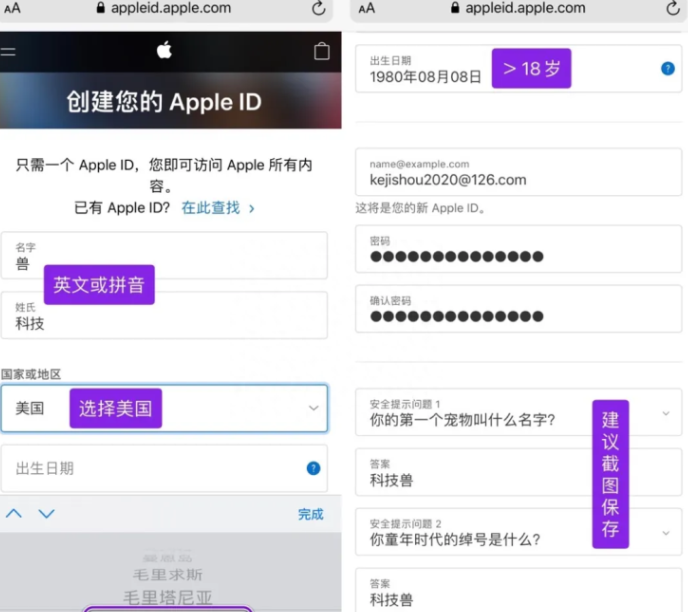Tap the empty 出生日期 field
This screenshot has height=612, width=688.
(164, 468)
